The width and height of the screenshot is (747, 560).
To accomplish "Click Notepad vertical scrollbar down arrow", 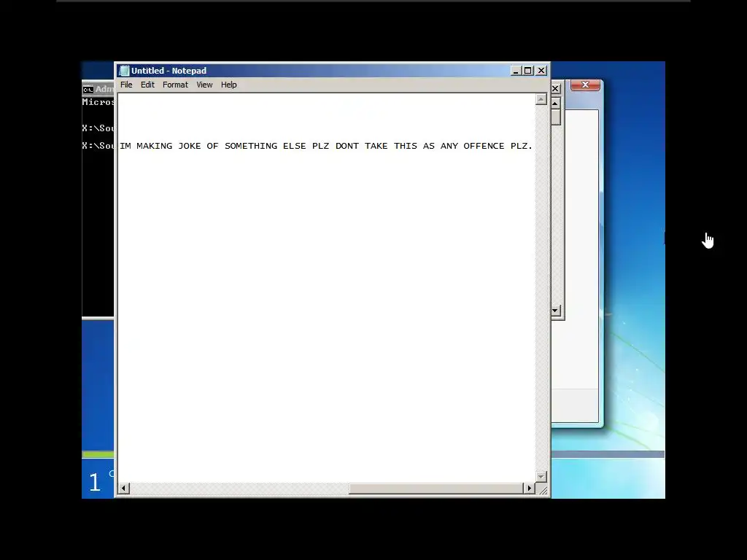I will 541,476.
